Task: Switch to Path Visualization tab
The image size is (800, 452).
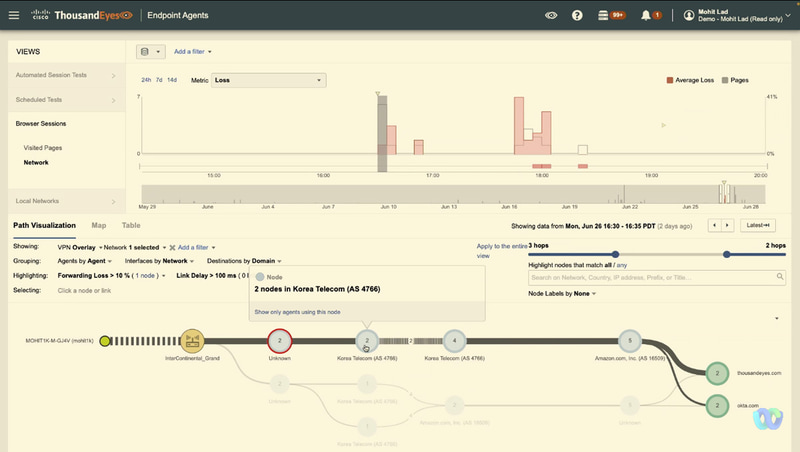Action: [x=44, y=225]
